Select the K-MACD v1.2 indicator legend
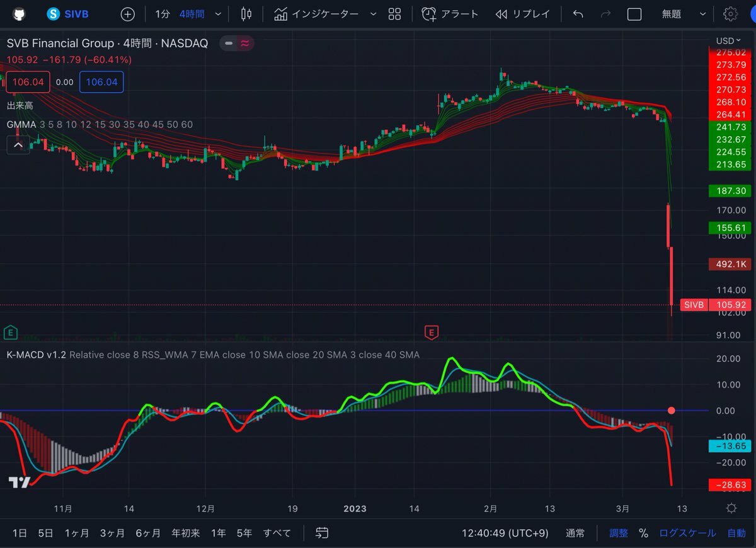This screenshot has width=756, height=548. click(213, 355)
